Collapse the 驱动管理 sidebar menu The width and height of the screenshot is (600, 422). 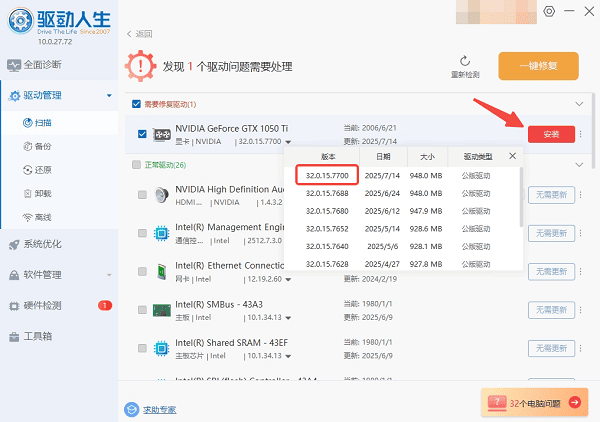coord(109,97)
